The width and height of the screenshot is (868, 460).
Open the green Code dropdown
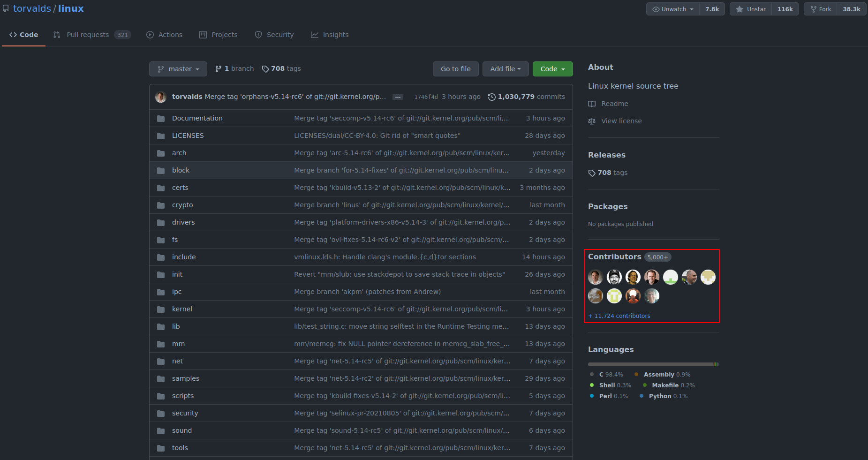point(553,69)
